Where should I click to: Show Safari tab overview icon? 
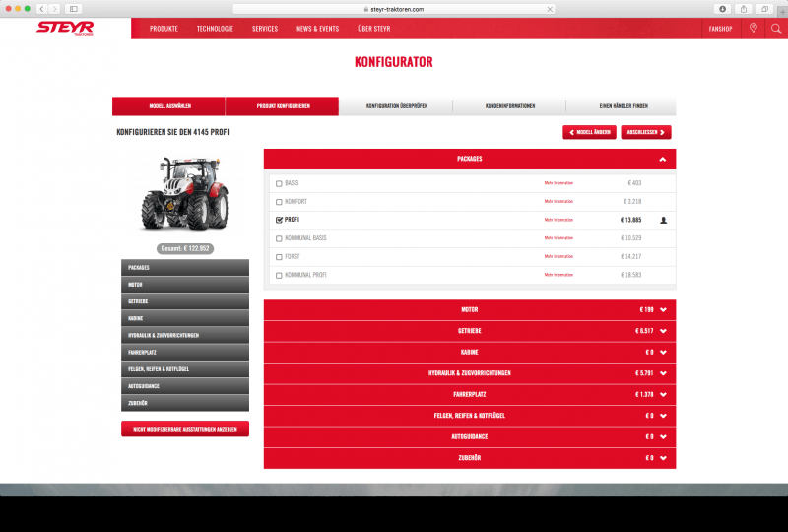(764, 9)
